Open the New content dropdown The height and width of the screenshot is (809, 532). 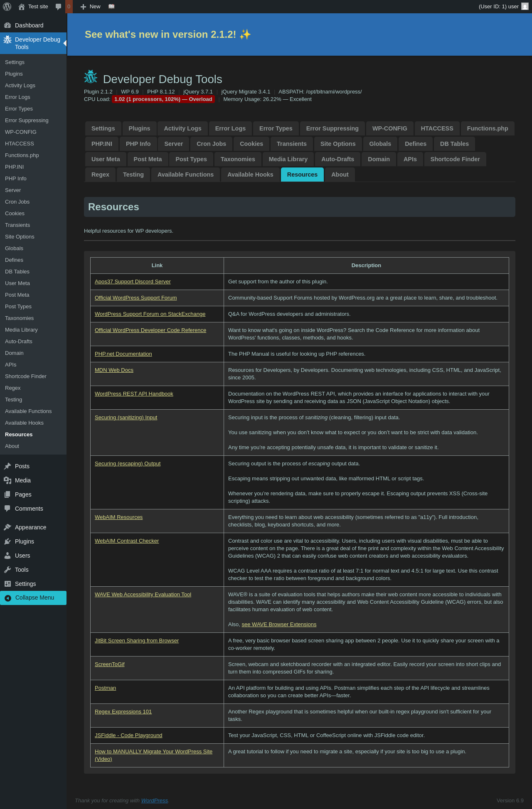[90, 7]
